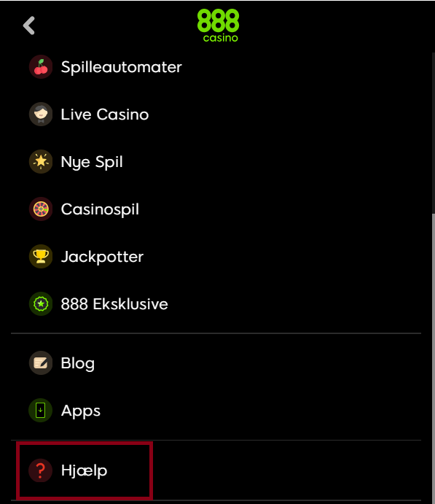Screen dimensions: 435x504
Task: Open the Spilleautomater menu item
Action: tap(122, 67)
